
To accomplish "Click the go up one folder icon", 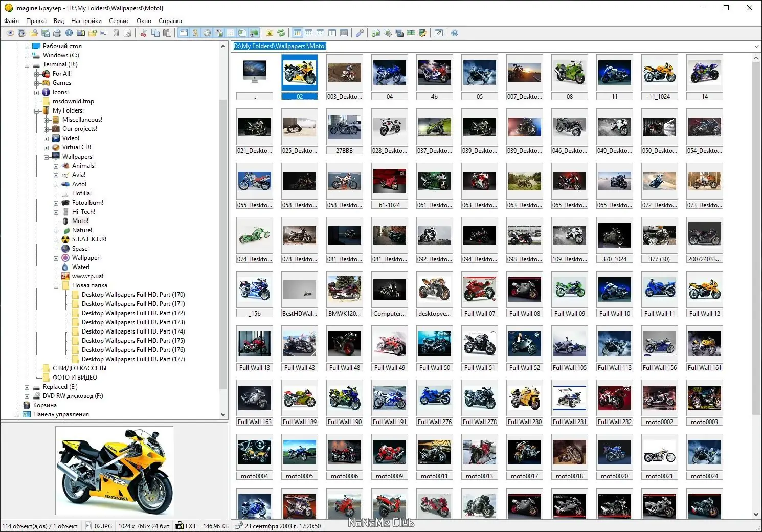I will [x=270, y=33].
